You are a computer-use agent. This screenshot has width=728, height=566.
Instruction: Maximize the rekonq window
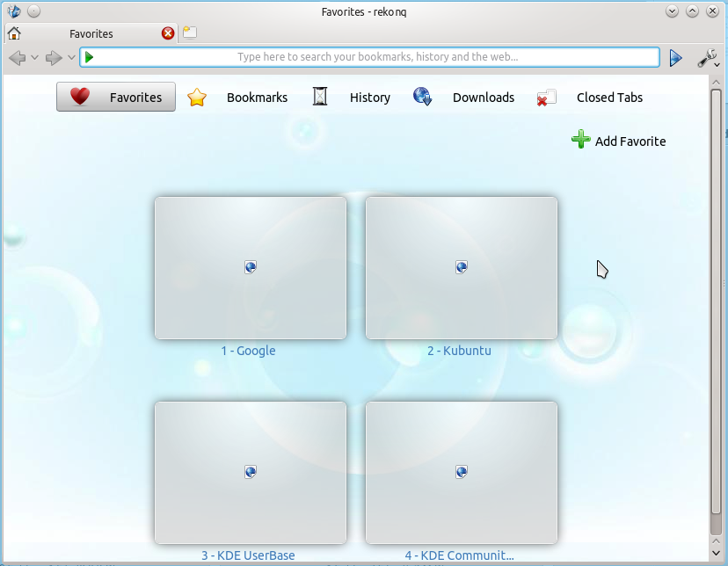(x=692, y=11)
